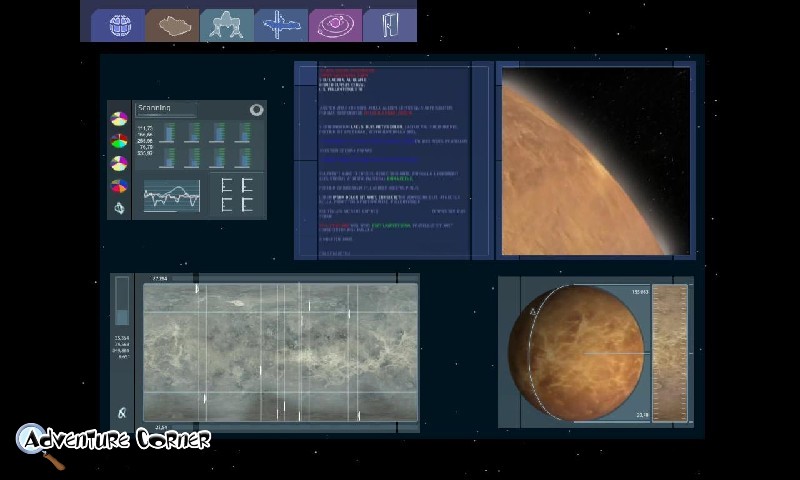Viewport: 800px width, 480px height.
Task: Click the wireframe cube icon under the pie charts
Action: click(x=119, y=208)
